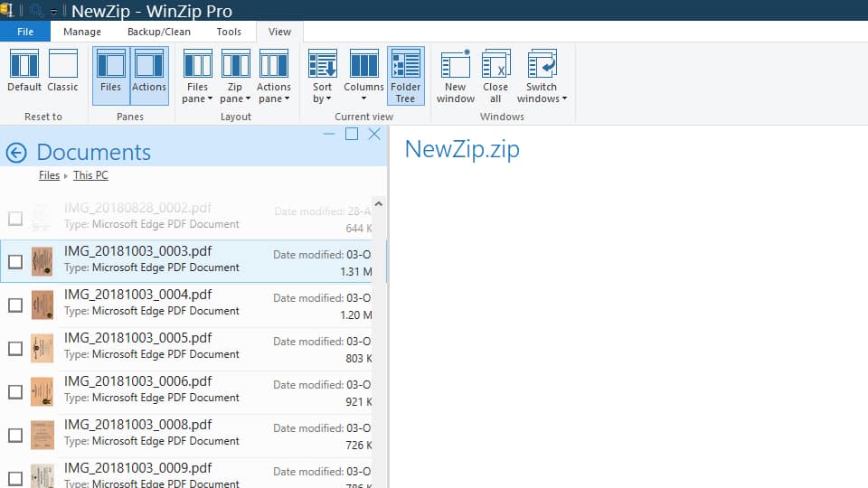Click Close all windows icon

[495, 63]
